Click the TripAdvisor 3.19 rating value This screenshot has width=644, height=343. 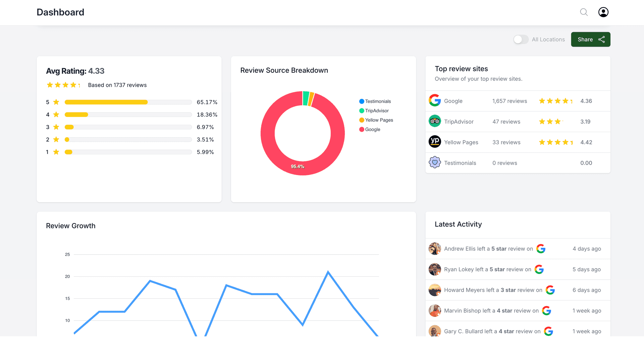click(585, 122)
